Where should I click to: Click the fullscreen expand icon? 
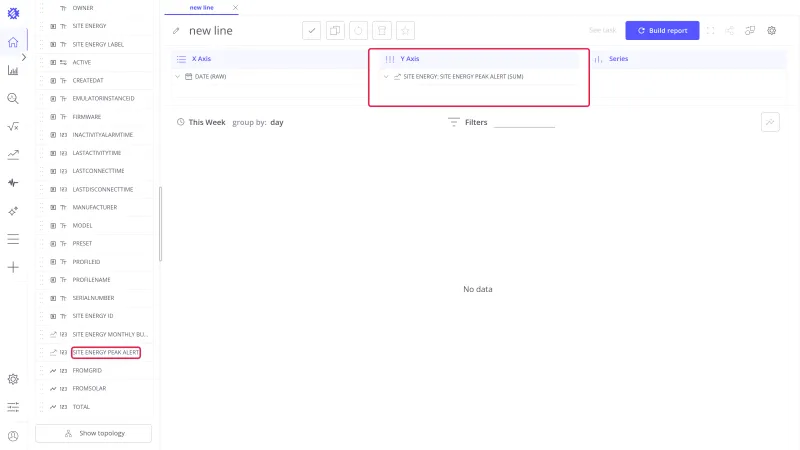point(710,31)
